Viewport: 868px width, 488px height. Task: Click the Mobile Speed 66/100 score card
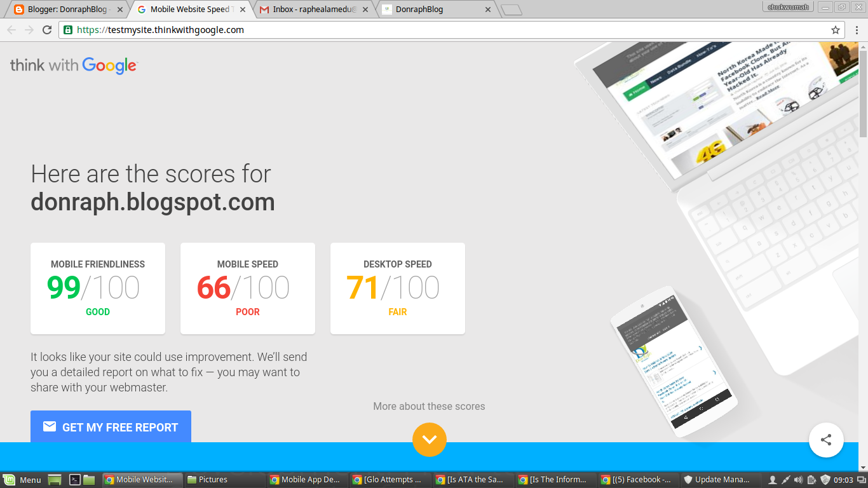(x=248, y=288)
